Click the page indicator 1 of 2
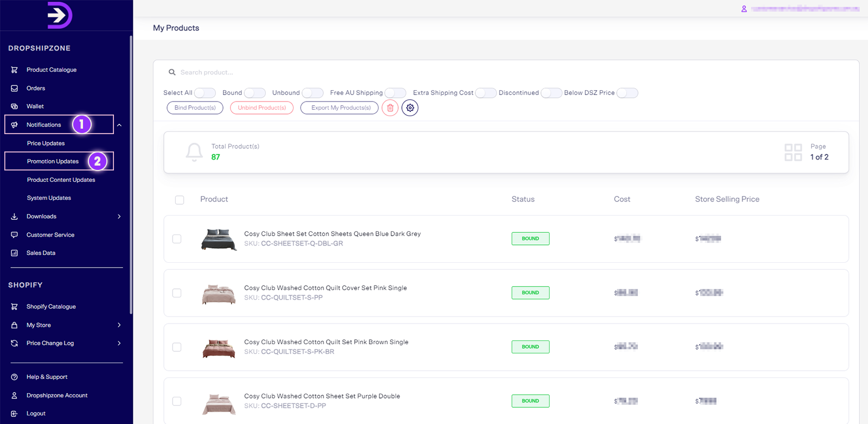 (819, 157)
